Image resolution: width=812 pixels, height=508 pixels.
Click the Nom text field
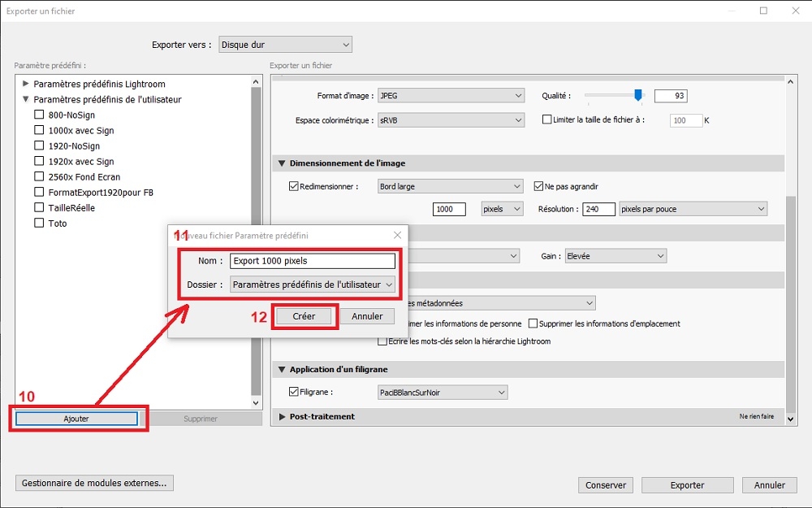click(313, 261)
